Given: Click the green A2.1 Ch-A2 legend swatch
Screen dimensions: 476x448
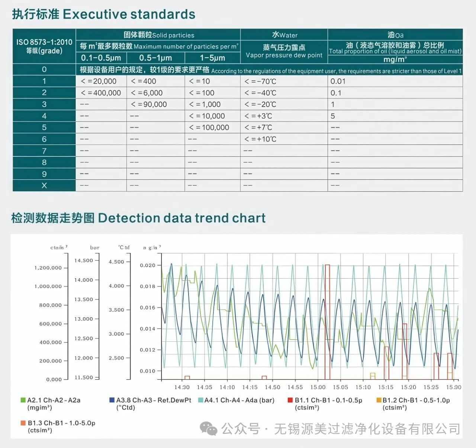Looking at the screenshot, I should [x=23, y=400].
